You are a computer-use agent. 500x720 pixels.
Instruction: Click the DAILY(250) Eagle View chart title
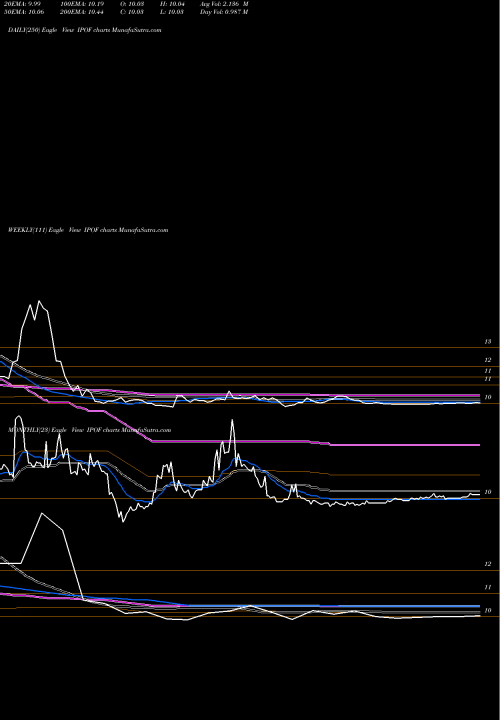[x=84, y=30]
